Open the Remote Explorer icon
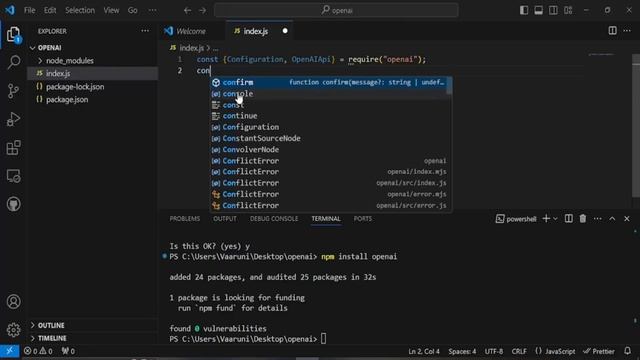This screenshot has height=360, width=640. (13, 176)
